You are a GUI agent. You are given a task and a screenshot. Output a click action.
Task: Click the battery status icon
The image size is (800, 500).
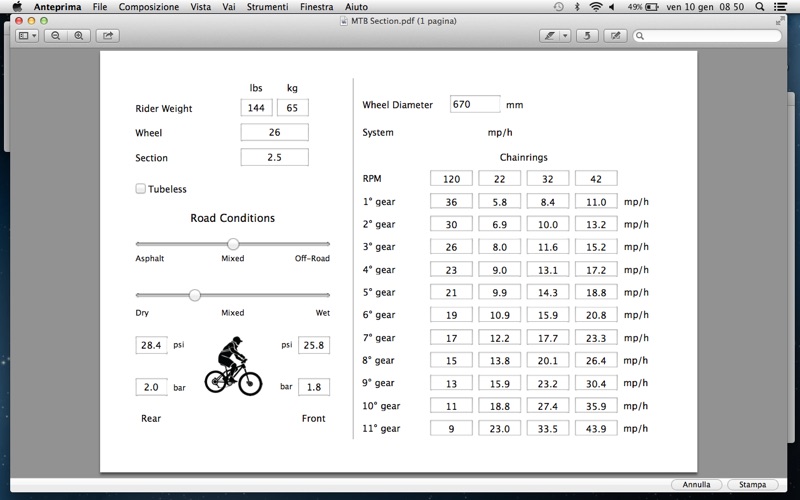[652, 7]
